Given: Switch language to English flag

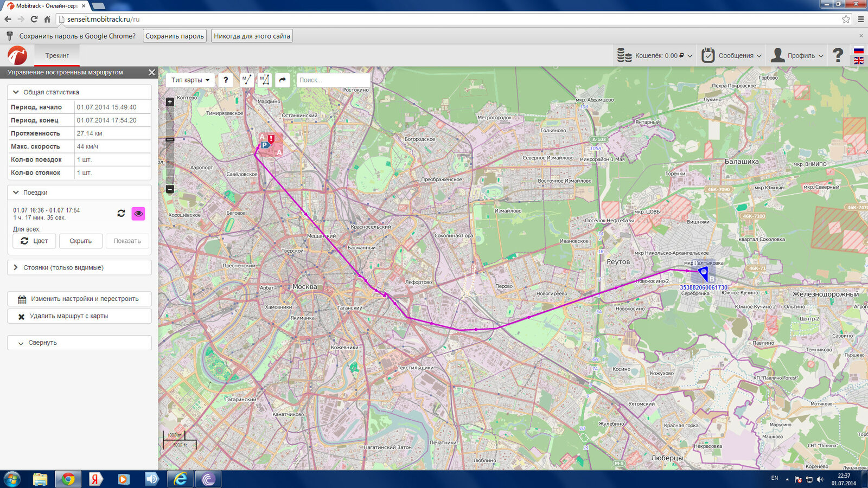Looking at the screenshot, I should click(x=859, y=61).
